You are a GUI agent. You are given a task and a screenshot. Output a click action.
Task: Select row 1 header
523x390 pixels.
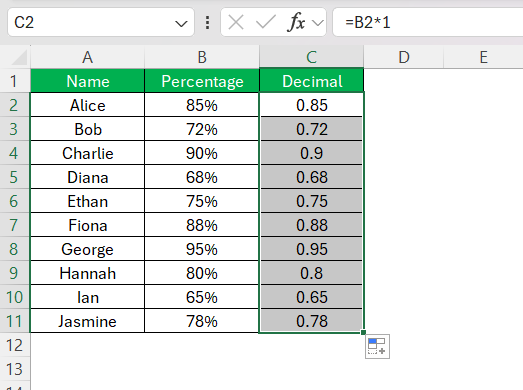[x=15, y=81]
